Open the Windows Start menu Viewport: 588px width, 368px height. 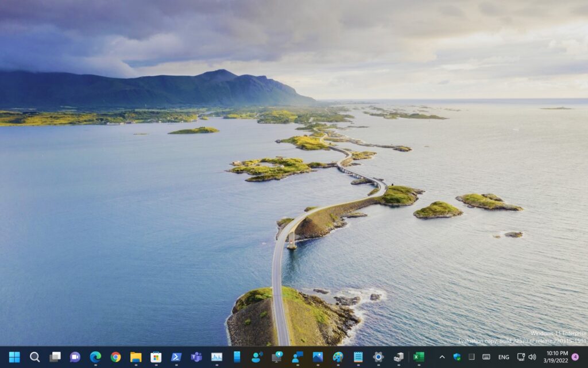14,357
